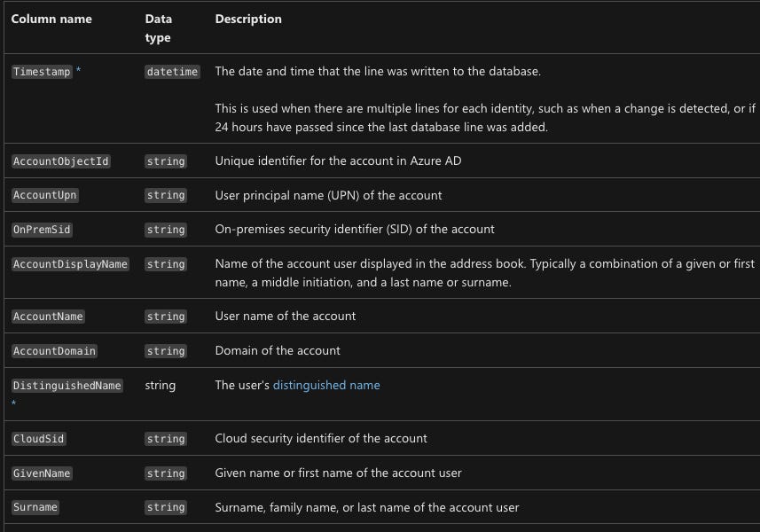Viewport: 760px width, 532px height.
Task: Select the Surname column name badge
Action: (35, 506)
